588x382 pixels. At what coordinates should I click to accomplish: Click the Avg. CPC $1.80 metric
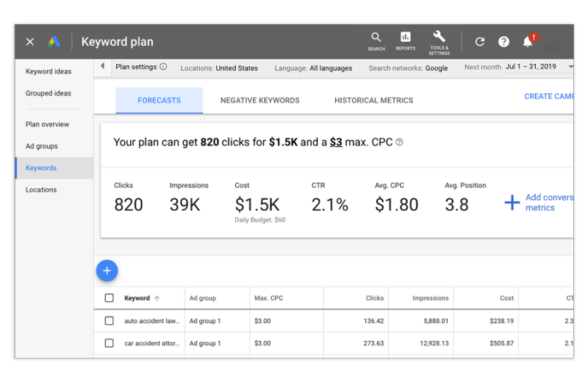pos(396,198)
